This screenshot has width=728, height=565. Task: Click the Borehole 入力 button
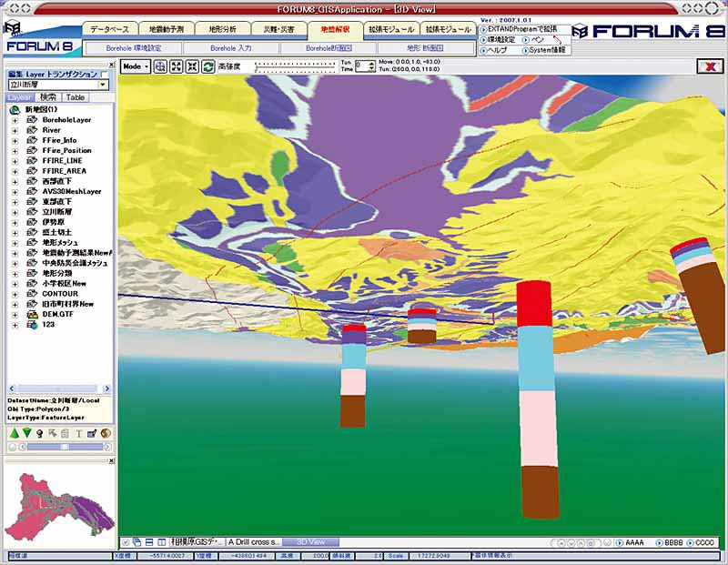[x=231, y=48]
